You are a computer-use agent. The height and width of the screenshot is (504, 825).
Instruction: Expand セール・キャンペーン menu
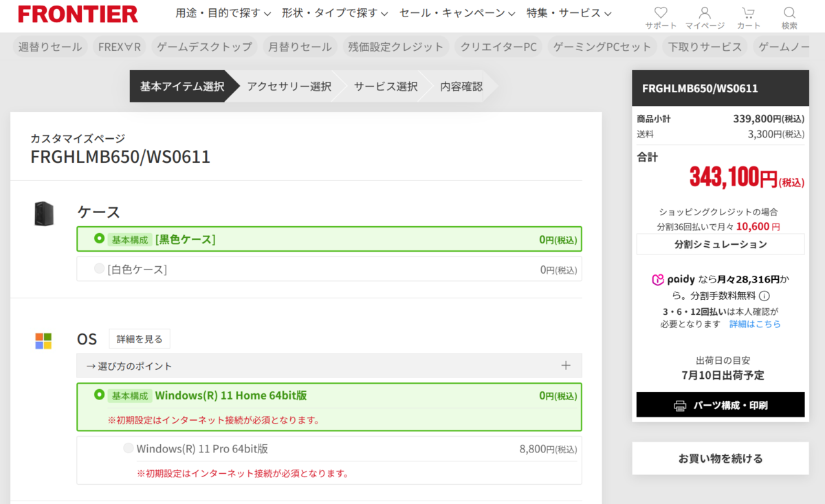(x=457, y=13)
